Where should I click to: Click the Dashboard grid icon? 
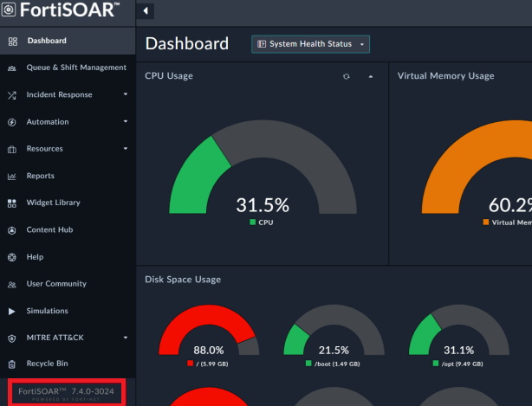[x=12, y=42]
